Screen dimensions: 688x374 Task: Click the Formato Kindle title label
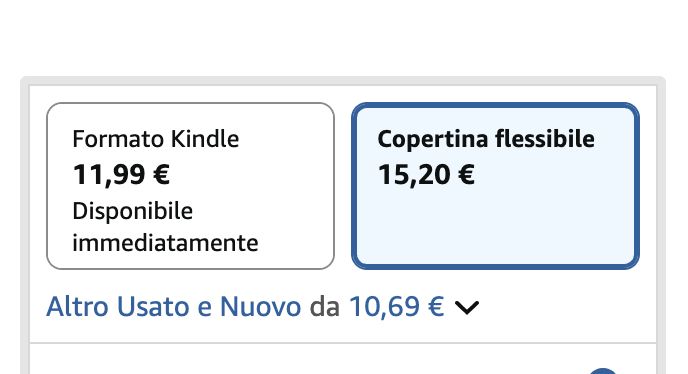(156, 139)
